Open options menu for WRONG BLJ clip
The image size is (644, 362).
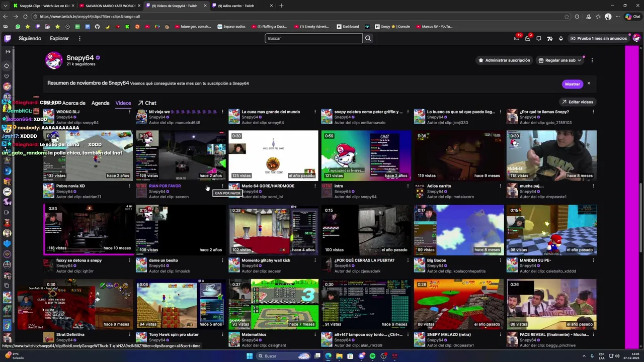(130, 112)
